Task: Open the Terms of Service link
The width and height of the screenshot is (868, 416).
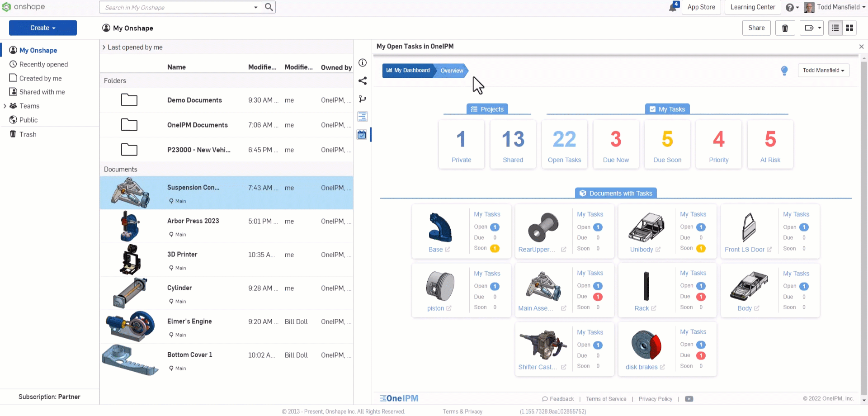Action: click(x=606, y=399)
